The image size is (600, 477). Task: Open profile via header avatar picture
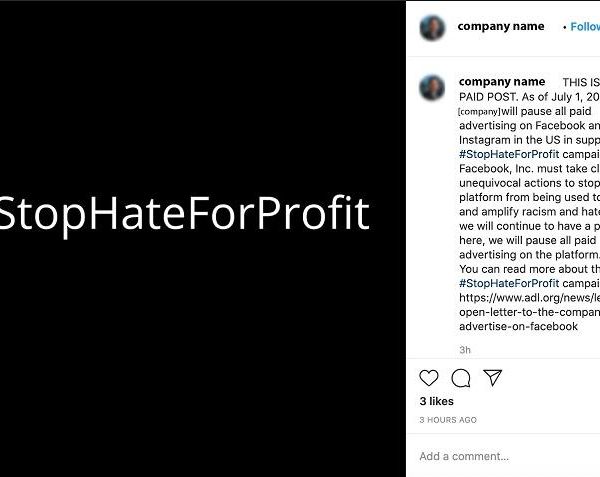(x=432, y=28)
